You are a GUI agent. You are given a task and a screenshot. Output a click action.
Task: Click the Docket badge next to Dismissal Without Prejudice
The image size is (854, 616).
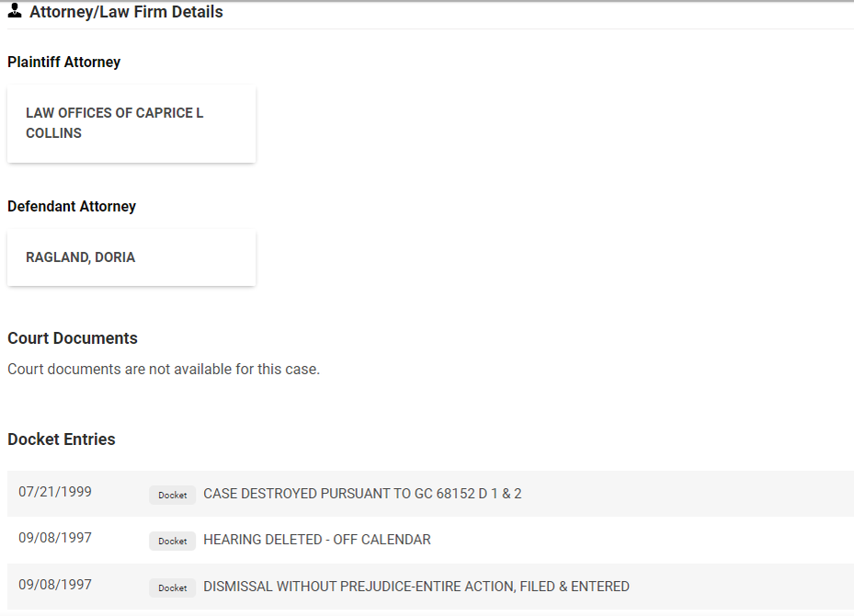[x=172, y=587]
